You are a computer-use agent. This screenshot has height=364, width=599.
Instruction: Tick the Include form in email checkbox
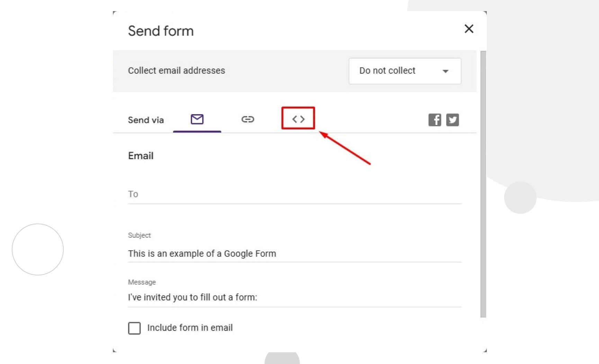click(x=134, y=328)
